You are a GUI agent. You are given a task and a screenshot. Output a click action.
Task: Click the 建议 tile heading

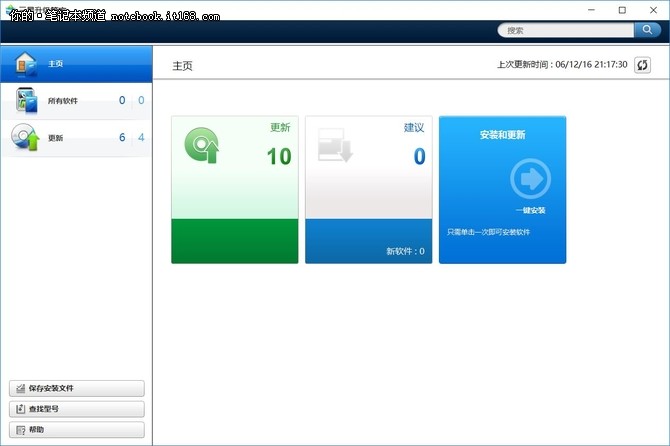tap(414, 127)
